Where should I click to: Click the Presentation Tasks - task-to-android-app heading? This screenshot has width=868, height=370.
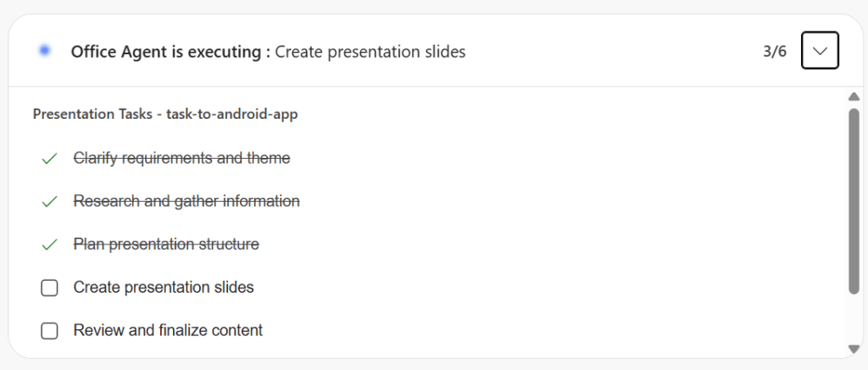point(164,114)
